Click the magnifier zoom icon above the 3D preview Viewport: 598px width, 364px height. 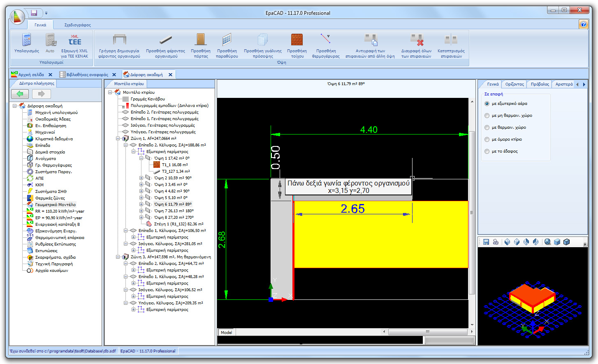(547, 242)
